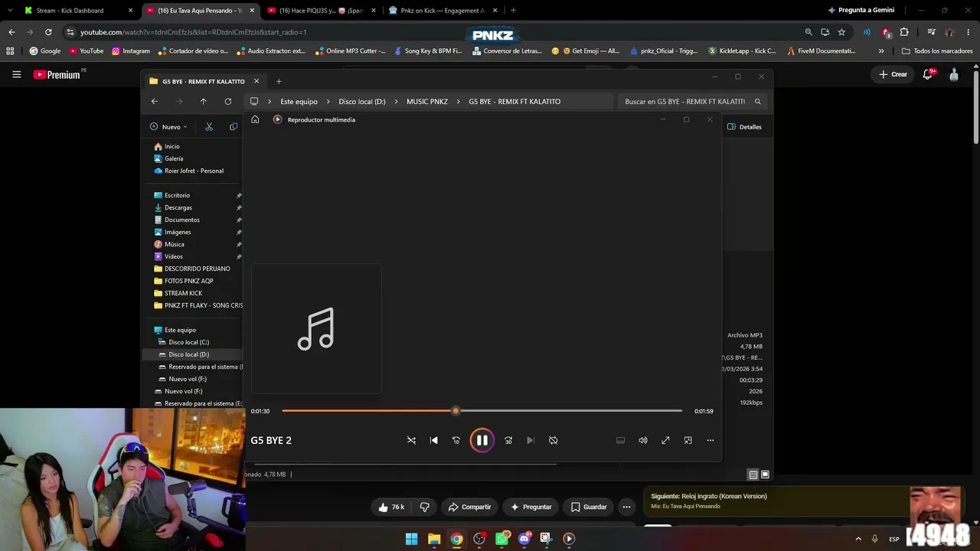Toggle the Detalles pane in Explorer
This screenshot has height=551, width=980.
pyautogui.click(x=744, y=127)
